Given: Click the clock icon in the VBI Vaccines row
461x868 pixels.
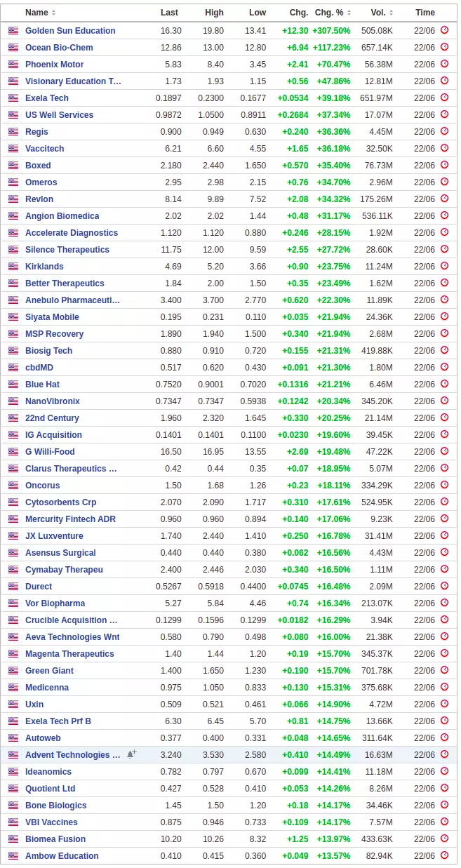Looking at the screenshot, I should 444,822.
